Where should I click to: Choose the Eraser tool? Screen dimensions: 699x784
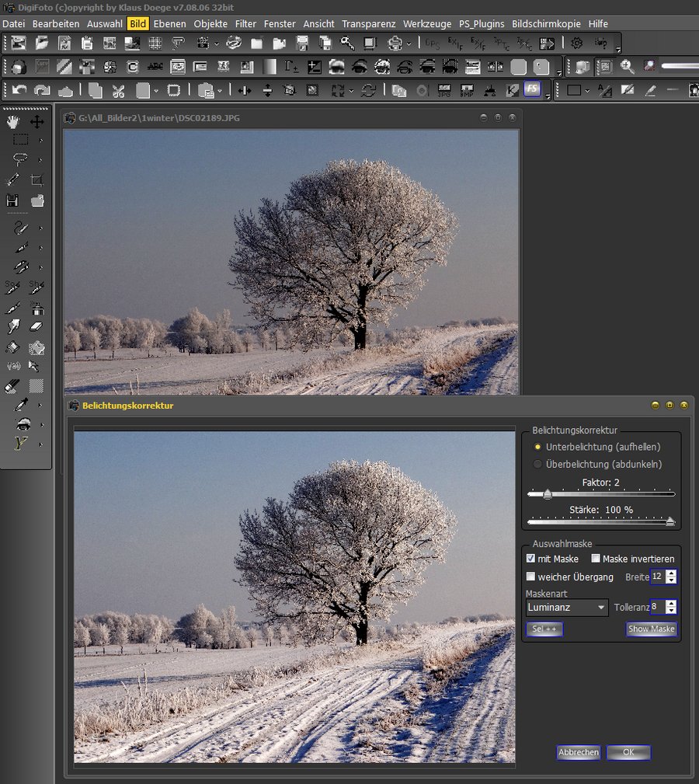point(37,326)
